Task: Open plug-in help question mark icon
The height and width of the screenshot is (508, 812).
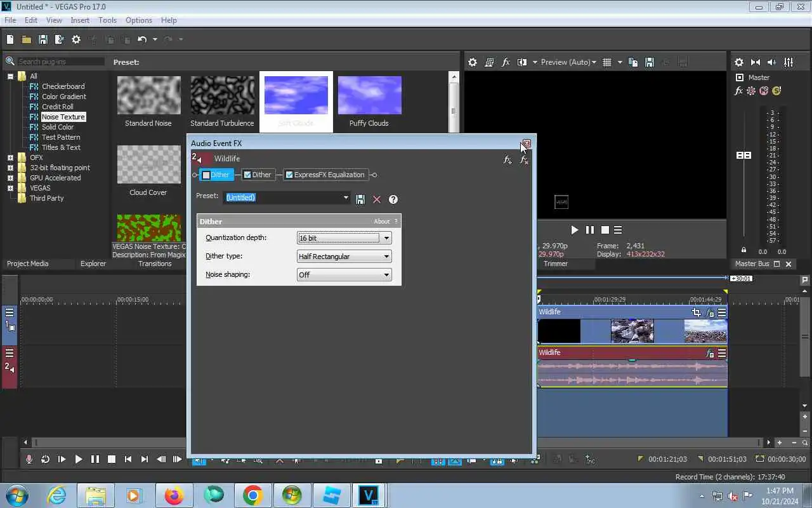Action: tap(393, 199)
